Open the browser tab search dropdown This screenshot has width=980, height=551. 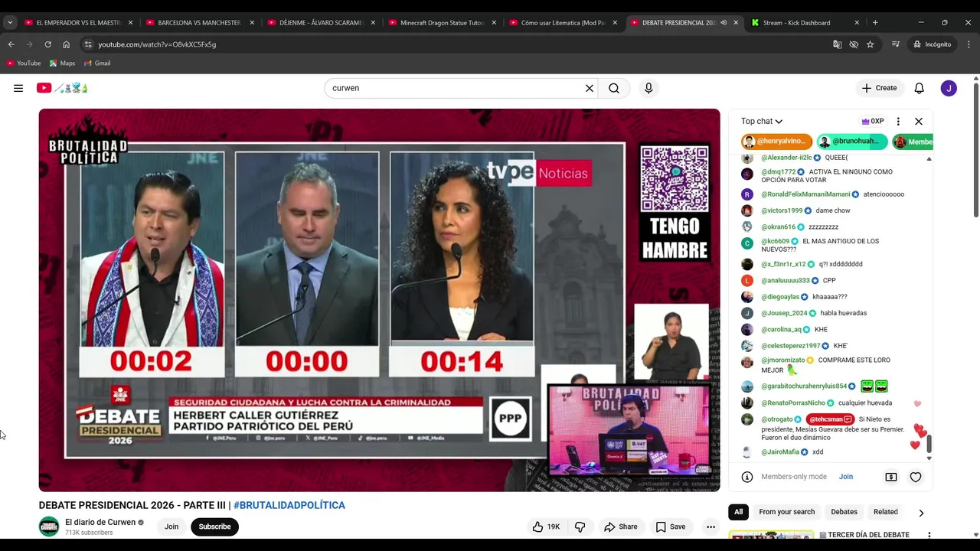coord(10,23)
